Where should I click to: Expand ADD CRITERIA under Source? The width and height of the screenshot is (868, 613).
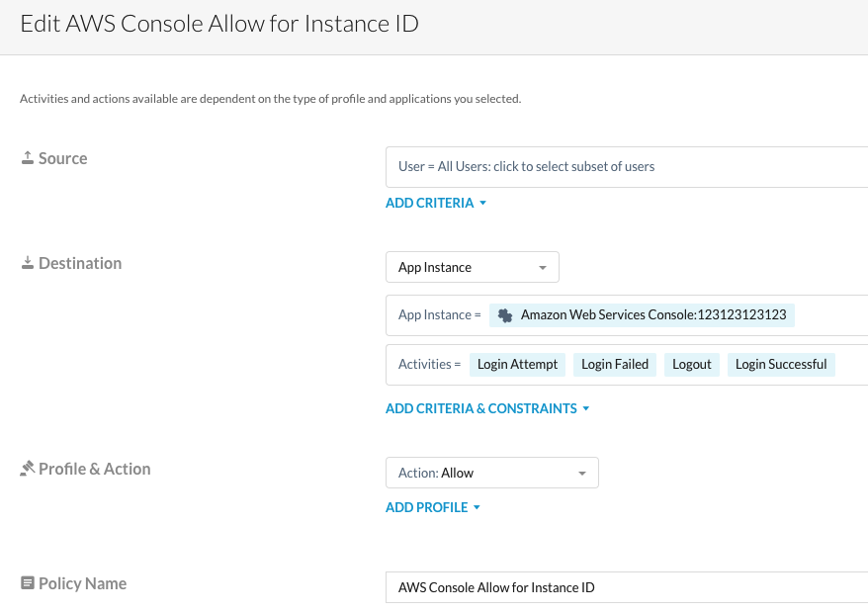coord(436,204)
